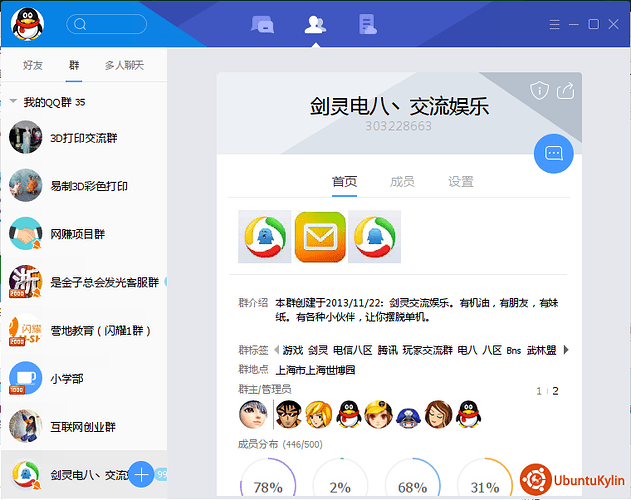631x500 pixels.
Task: Click the 68% member distribution ring
Action: (x=413, y=477)
